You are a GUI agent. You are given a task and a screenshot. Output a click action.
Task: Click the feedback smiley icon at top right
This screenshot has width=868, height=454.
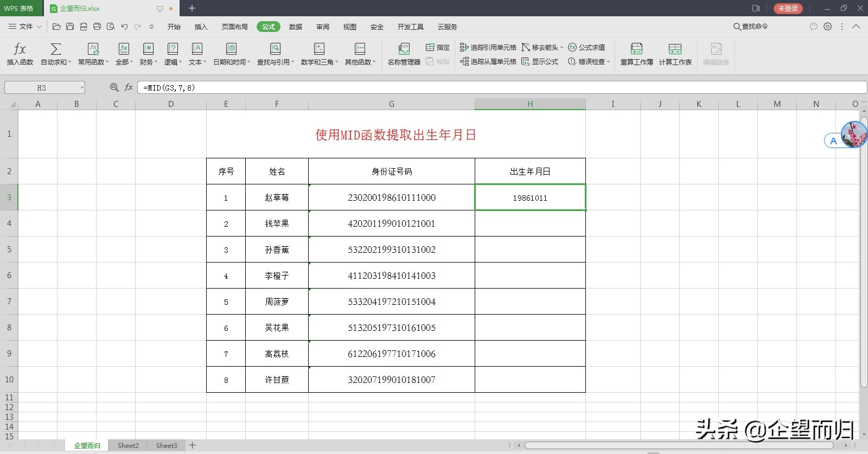[x=813, y=26]
